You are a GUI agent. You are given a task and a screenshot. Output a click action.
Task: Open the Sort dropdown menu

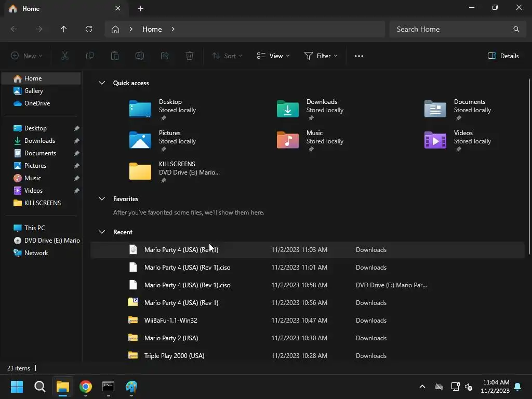pyautogui.click(x=227, y=56)
